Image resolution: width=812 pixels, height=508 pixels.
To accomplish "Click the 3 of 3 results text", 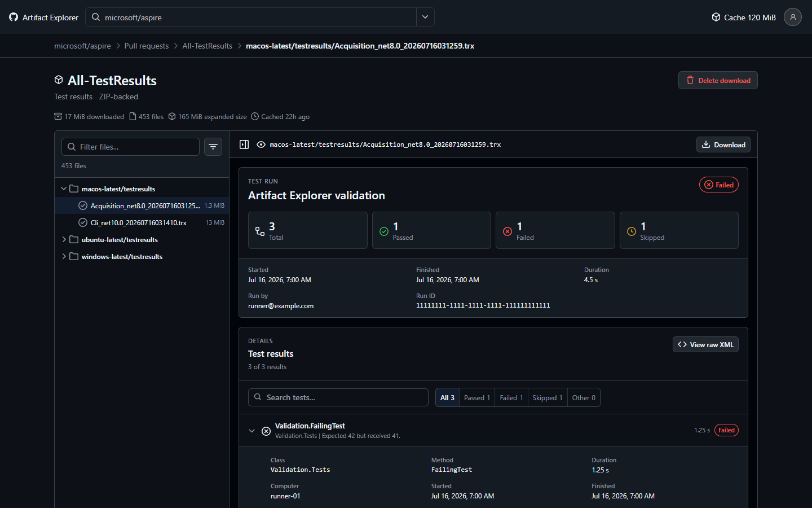I will tap(267, 367).
